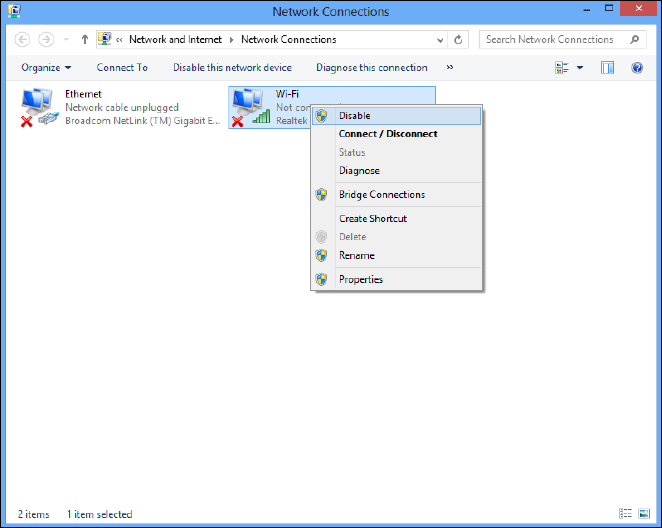Choose Rename in context menu
The image size is (662, 528).
click(x=396, y=255)
